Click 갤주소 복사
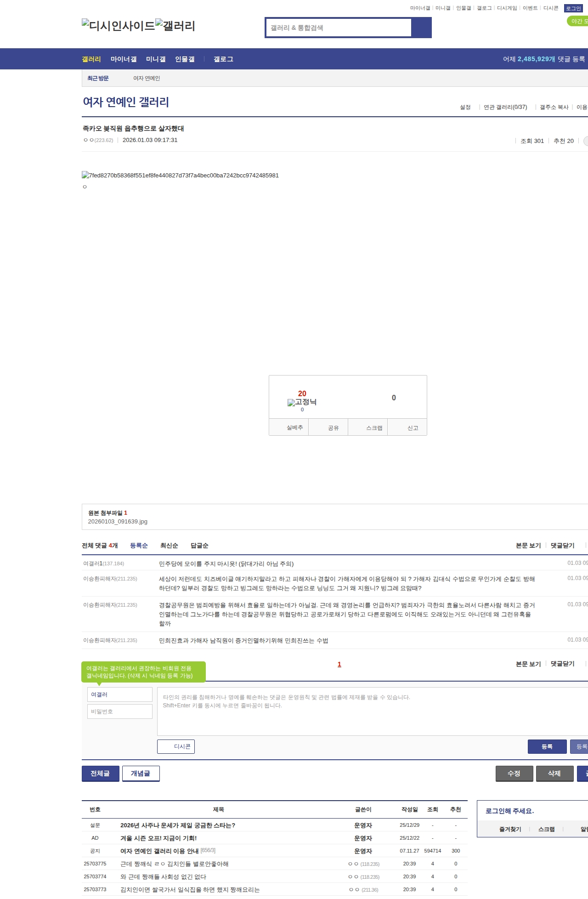Image resolution: width=588 pixels, height=899 pixels. [554, 107]
